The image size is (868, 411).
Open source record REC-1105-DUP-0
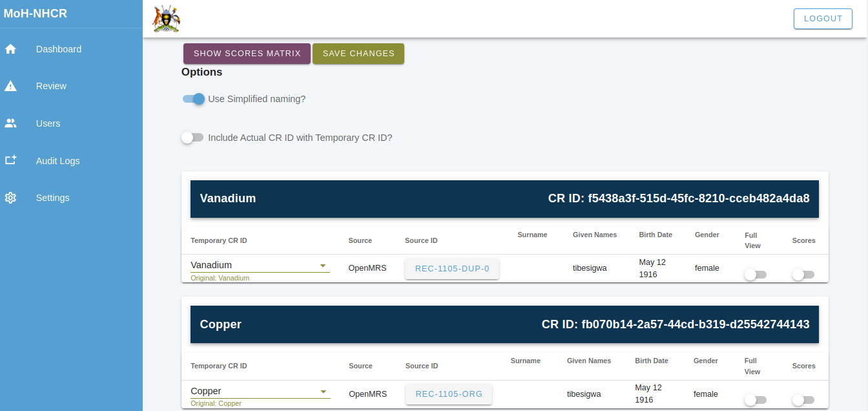tap(452, 269)
